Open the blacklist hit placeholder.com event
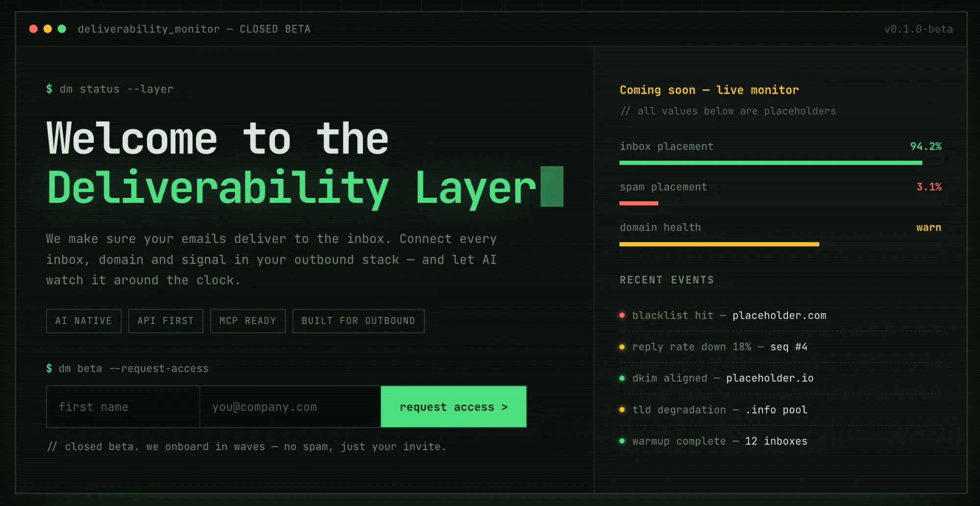 tap(780, 315)
